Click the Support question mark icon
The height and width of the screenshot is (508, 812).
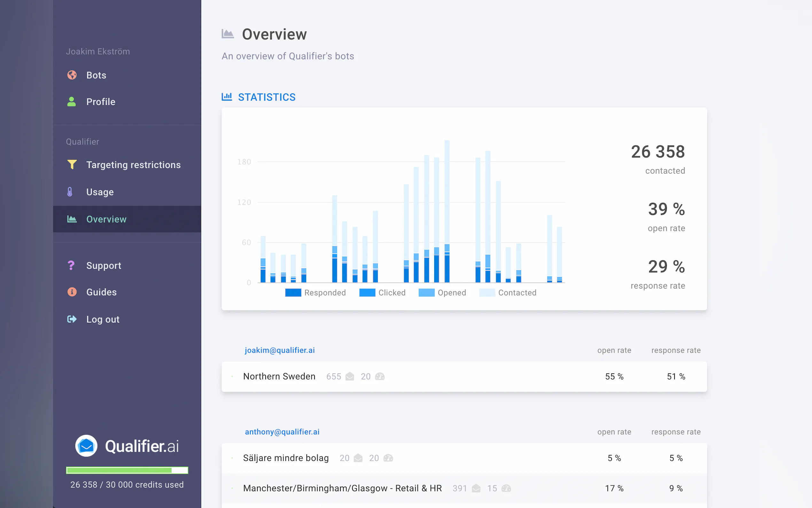(x=71, y=266)
